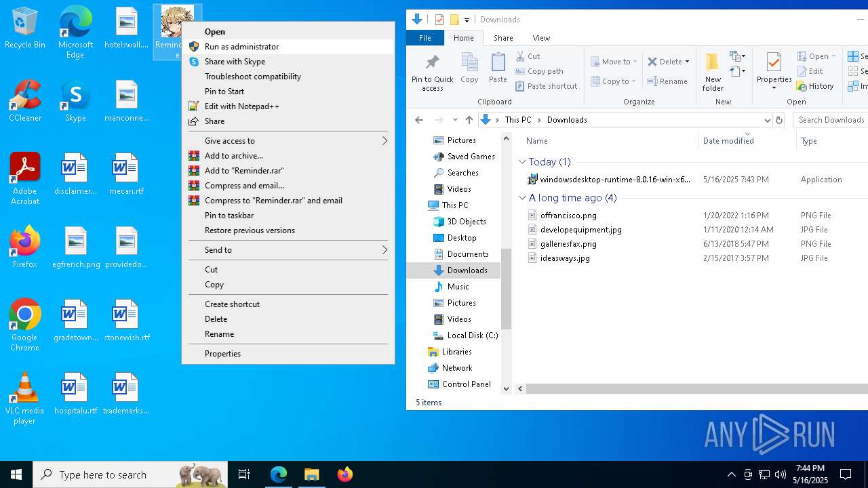Screen dimensions: 868x488
Task: Refresh the Downloads folder view
Action: pos(778,120)
